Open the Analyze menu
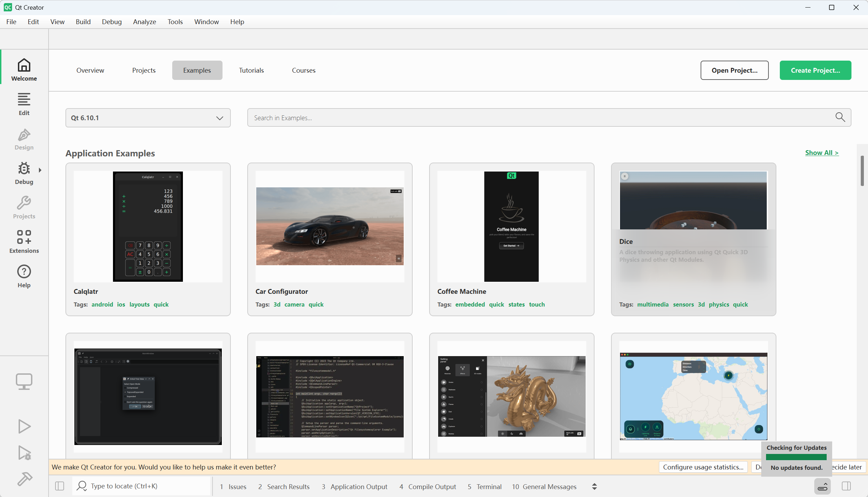The image size is (868, 497). pyautogui.click(x=144, y=22)
